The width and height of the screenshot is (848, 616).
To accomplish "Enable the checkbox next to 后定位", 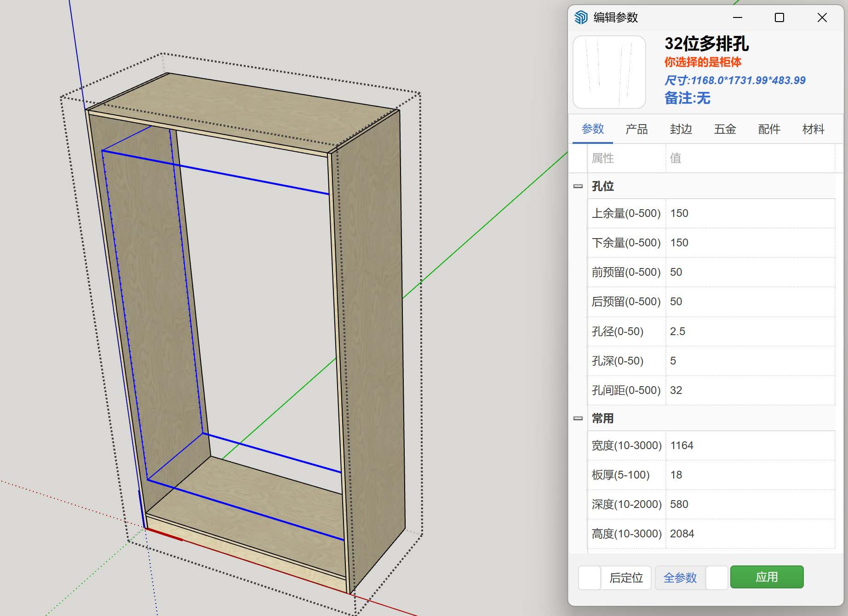I will pos(589,577).
